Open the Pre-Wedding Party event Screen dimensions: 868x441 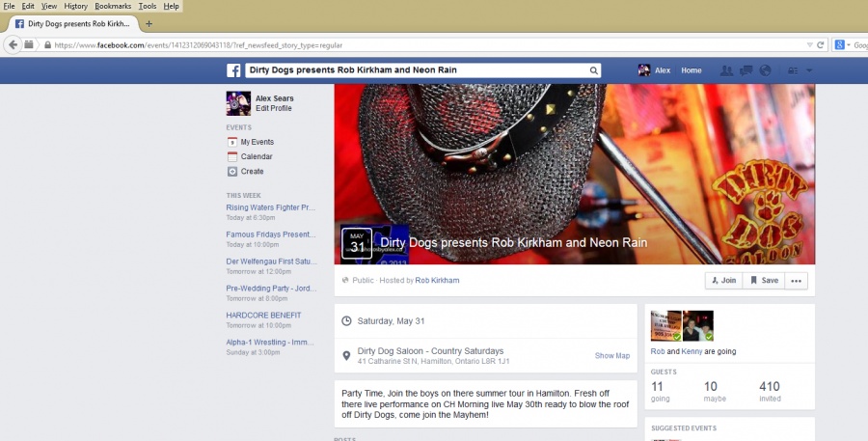point(271,289)
